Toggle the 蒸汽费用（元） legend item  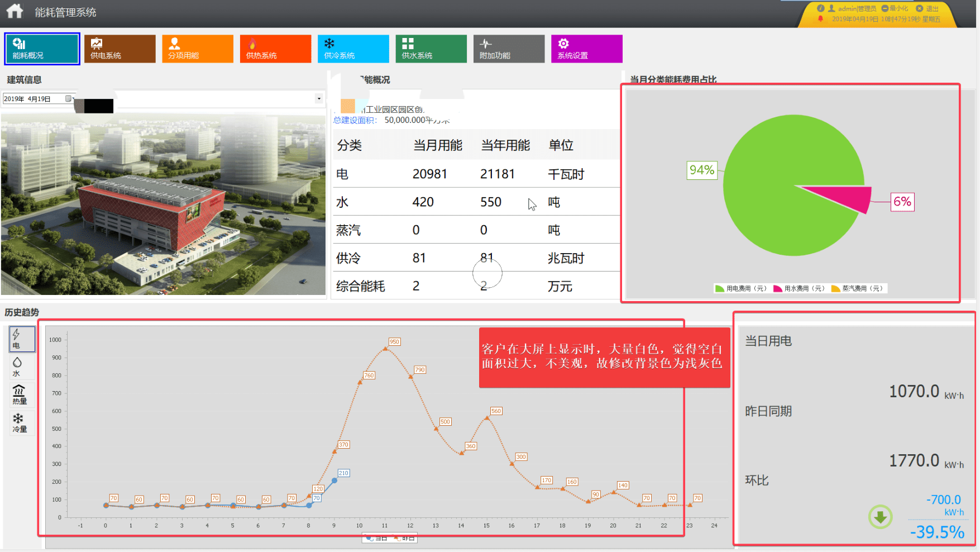click(857, 288)
